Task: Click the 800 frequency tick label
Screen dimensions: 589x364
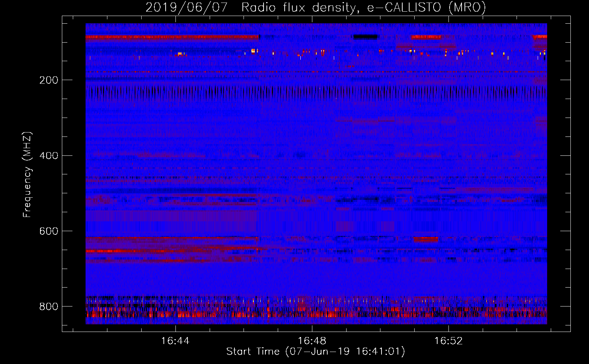Action: tap(49, 306)
